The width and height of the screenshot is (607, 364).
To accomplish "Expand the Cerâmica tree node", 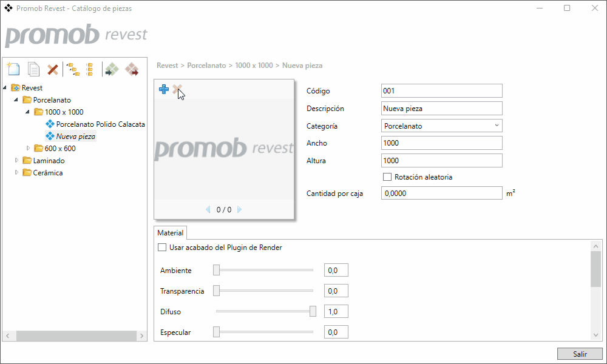I will pos(16,172).
